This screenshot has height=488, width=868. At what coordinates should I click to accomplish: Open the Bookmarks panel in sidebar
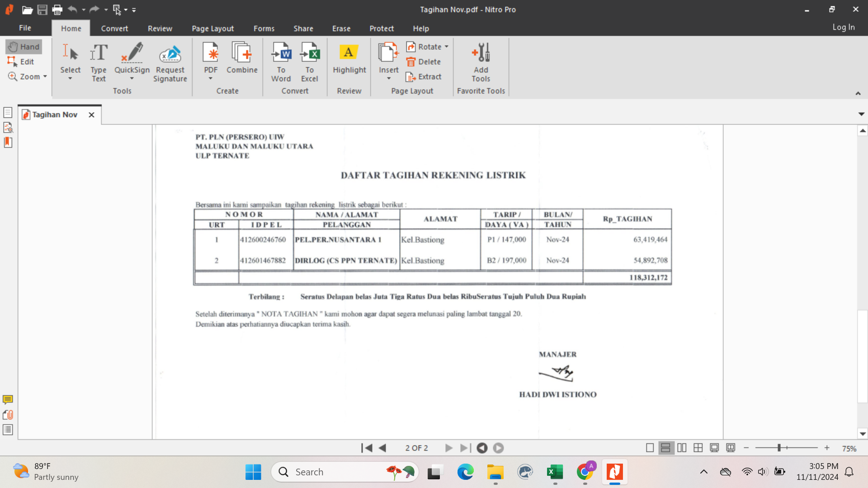[8, 142]
